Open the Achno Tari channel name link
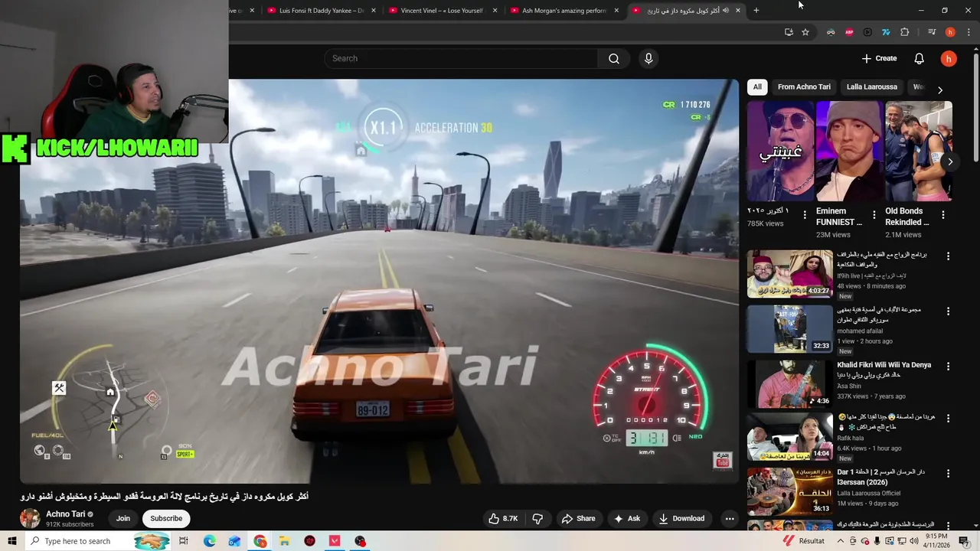Screen dimensions: 980x551 [x=65, y=514]
